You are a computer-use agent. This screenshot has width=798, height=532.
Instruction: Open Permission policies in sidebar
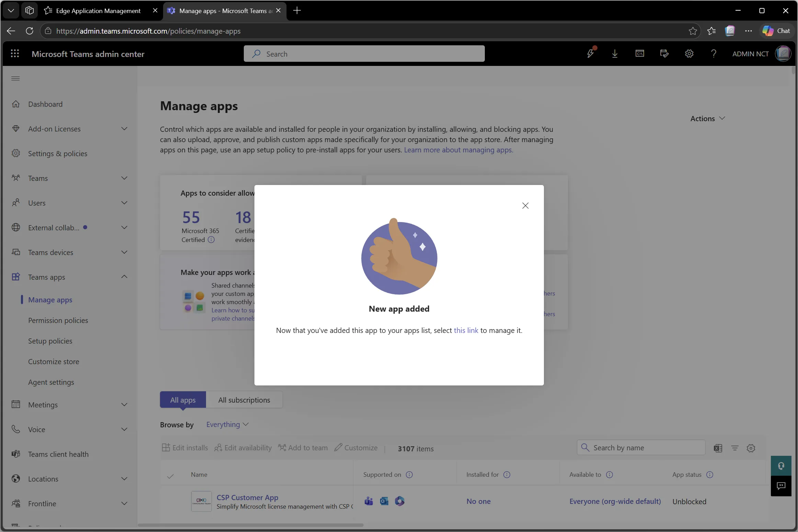[58, 320]
